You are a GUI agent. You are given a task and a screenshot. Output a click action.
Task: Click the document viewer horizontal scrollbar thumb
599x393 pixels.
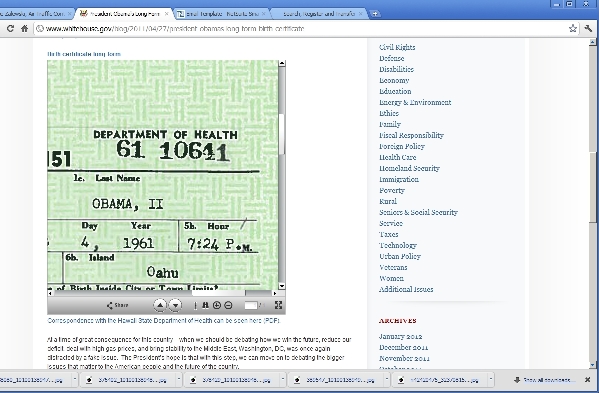tap(218, 293)
